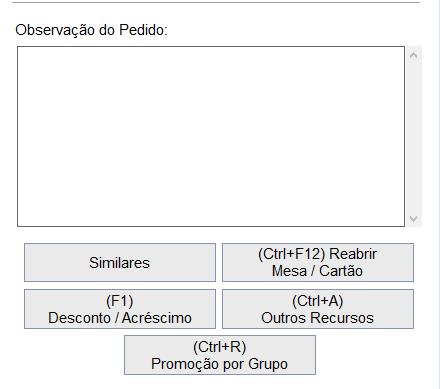Choose the (Ctrl+F12) reopen table button
Image resolution: width=440 pixels, height=389 pixels.
(318, 262)
